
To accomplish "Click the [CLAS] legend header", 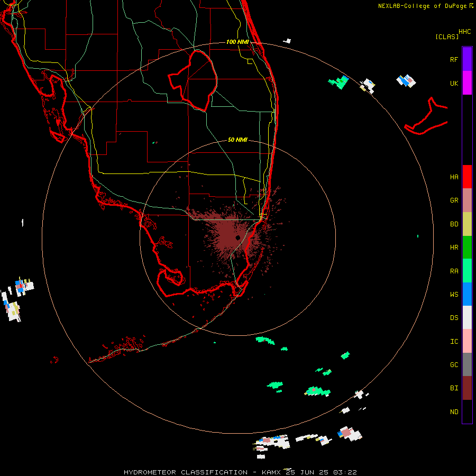I will pos(447,36).
